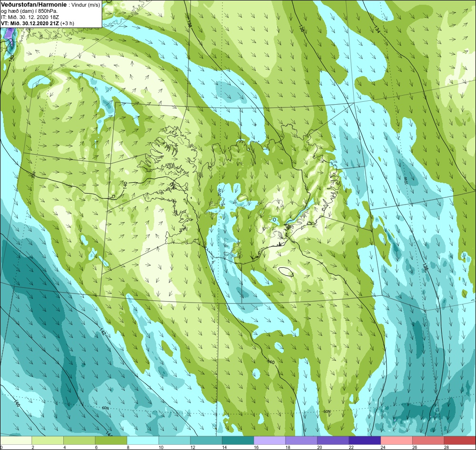
Task: Click the red above-28 m/s legend swatch
Action: click(x=460, y=440)
